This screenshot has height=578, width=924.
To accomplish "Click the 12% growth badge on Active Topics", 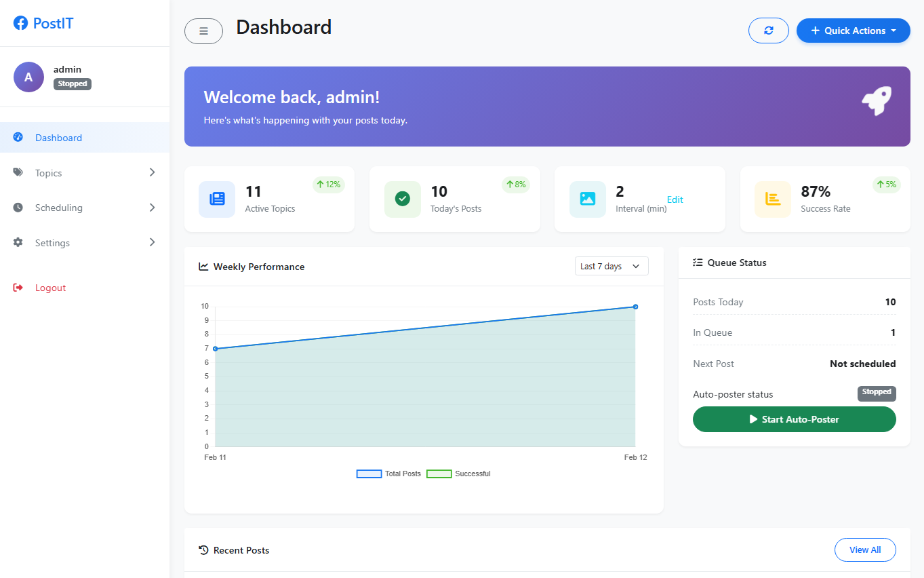I will coord(328,184).
